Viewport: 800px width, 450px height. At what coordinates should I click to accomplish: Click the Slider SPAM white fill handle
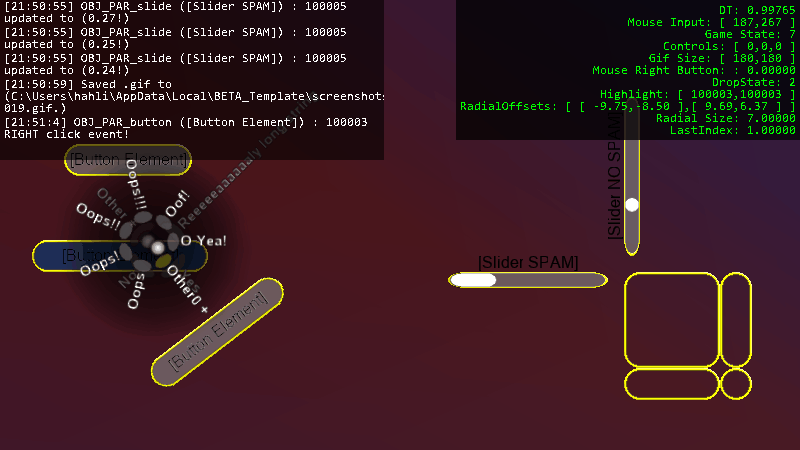473,280
